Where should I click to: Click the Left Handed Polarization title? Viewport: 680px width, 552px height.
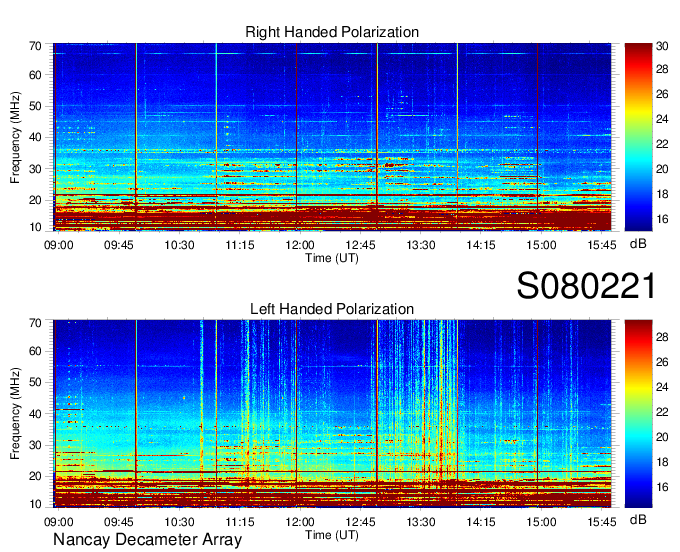(x=332, y=309)
